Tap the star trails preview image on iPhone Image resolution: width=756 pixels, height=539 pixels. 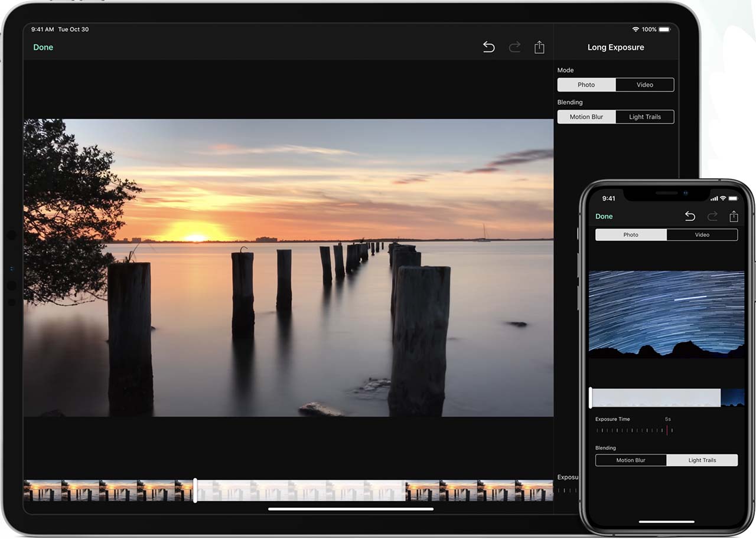[666, 313]
